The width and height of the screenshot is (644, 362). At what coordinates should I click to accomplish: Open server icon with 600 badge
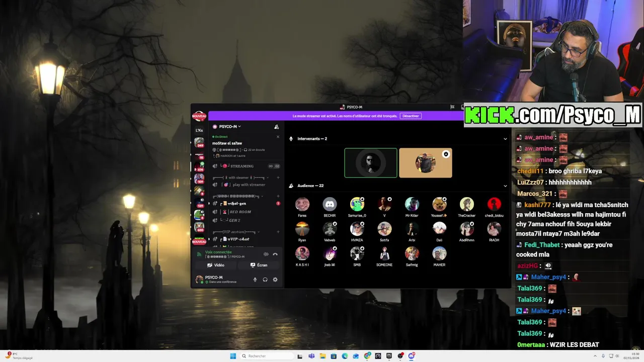pos(199,227)
